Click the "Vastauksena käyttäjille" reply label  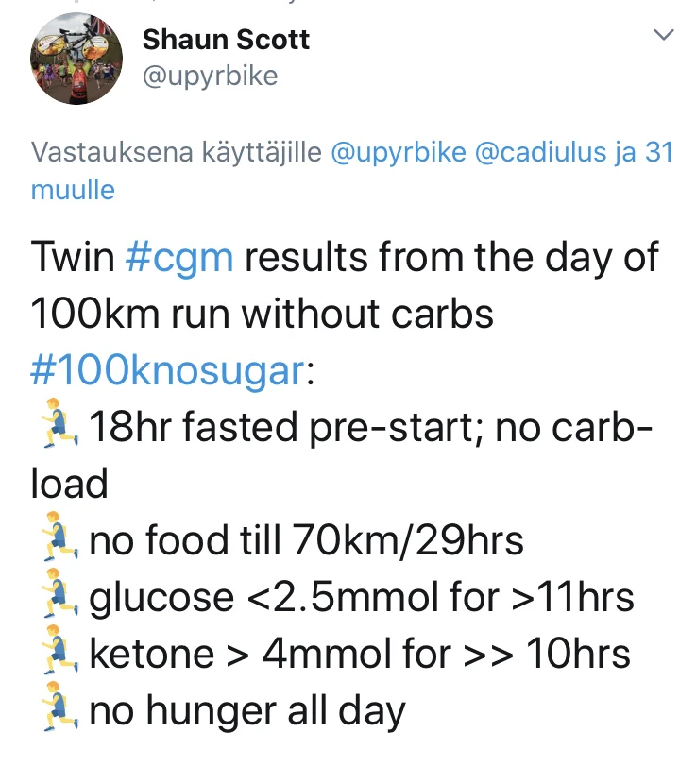[177, 152]
